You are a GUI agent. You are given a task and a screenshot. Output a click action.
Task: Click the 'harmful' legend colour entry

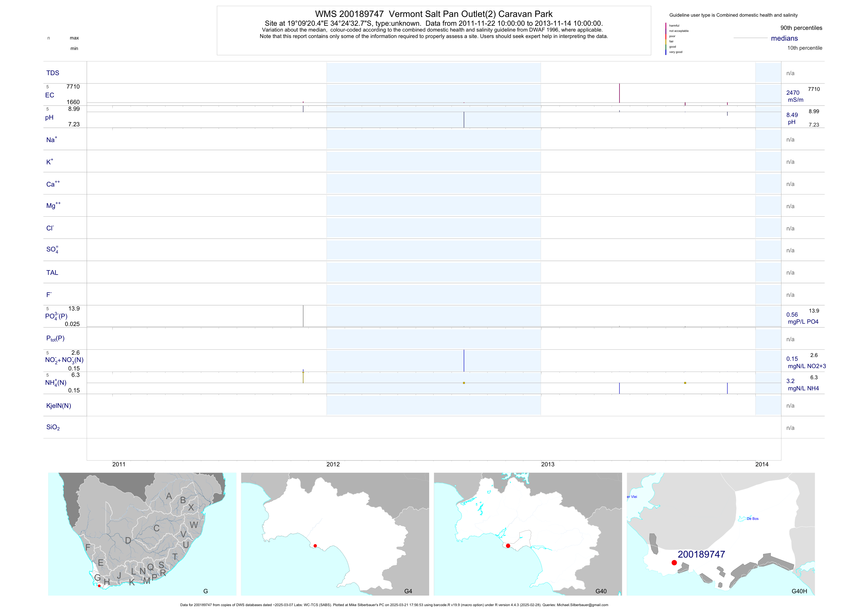[x=674, y=26]
